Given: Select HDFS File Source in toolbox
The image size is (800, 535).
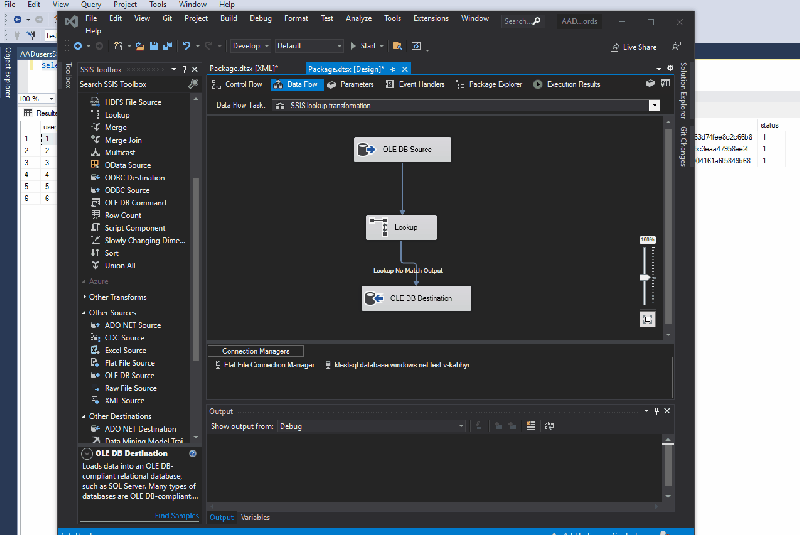Looking at the screenshot, I should pyautogui.click(x=133, y=103).
